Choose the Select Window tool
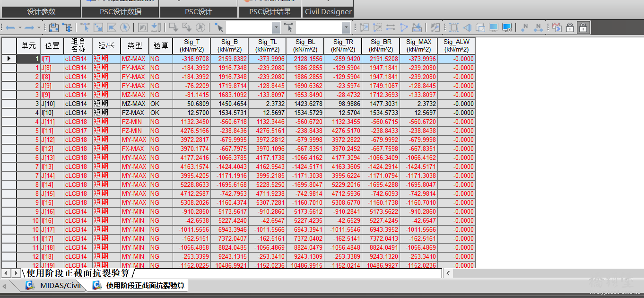 pyautogui.click(x=98, y=28)
